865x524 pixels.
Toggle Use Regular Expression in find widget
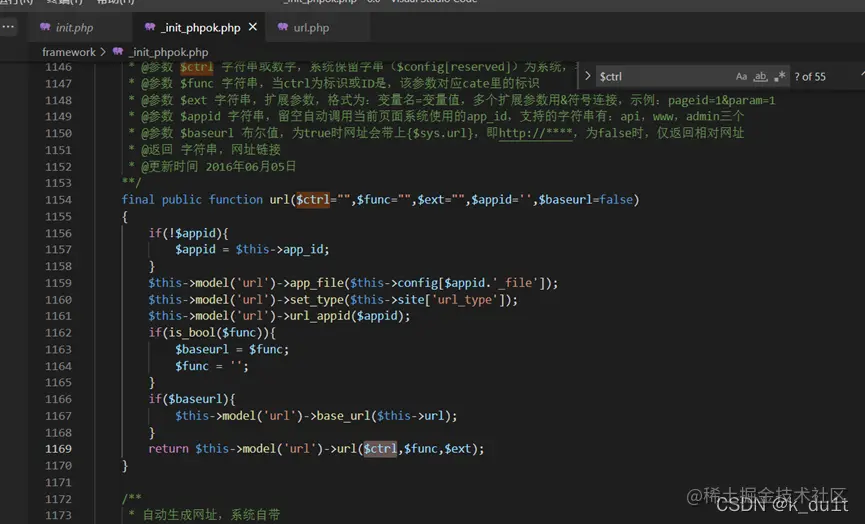point(779,77)
